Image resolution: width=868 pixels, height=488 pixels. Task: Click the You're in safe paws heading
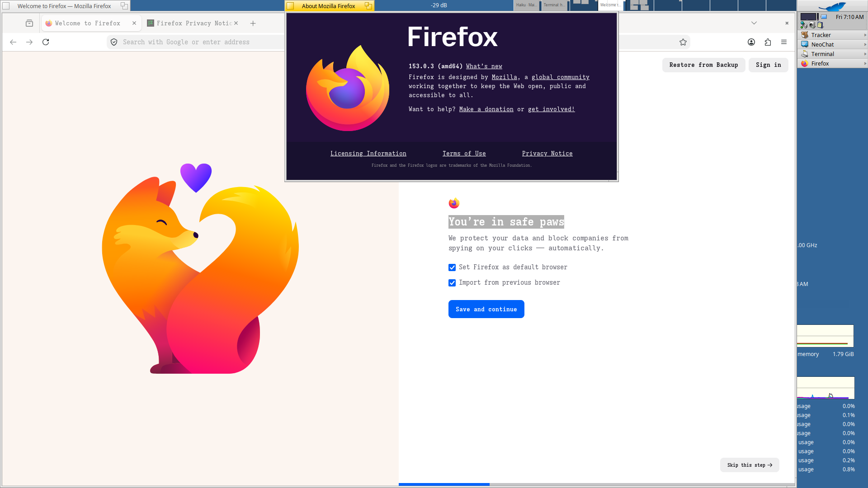click(506, 222)
